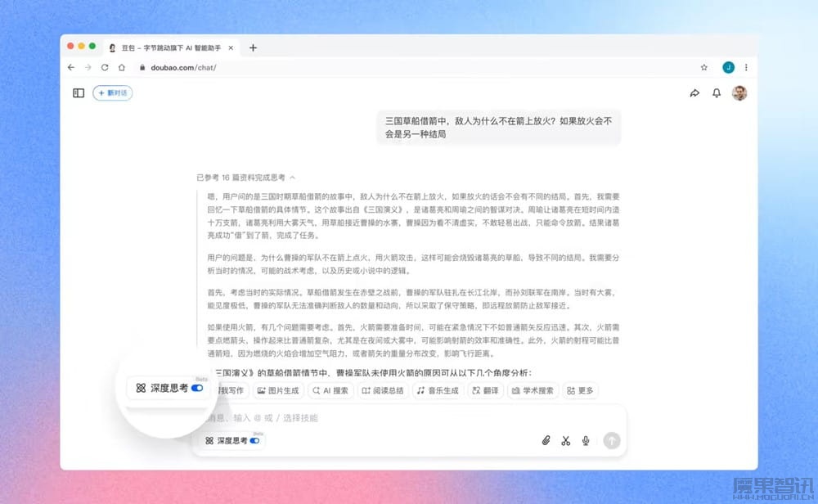This screenshot has width=818, height=504.
Task: Toggle the sidebar panel icon
Action: pyautogui.click(x=79, y=93)
